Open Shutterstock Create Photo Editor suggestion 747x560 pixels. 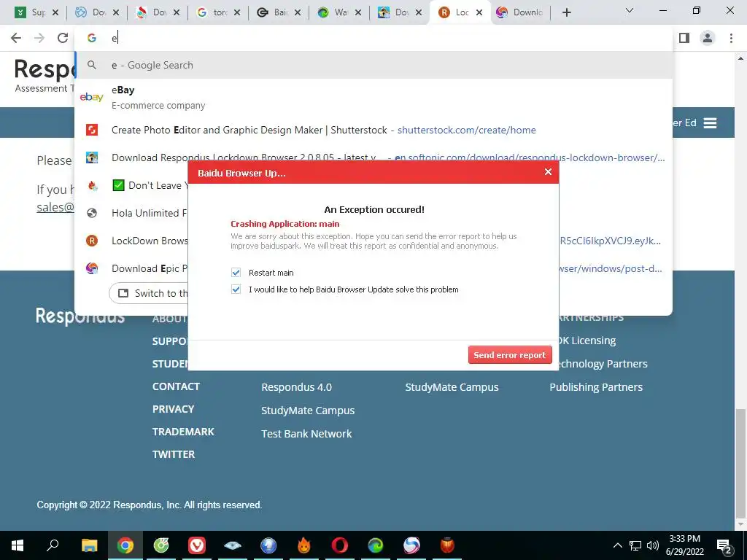coord(373,130)
